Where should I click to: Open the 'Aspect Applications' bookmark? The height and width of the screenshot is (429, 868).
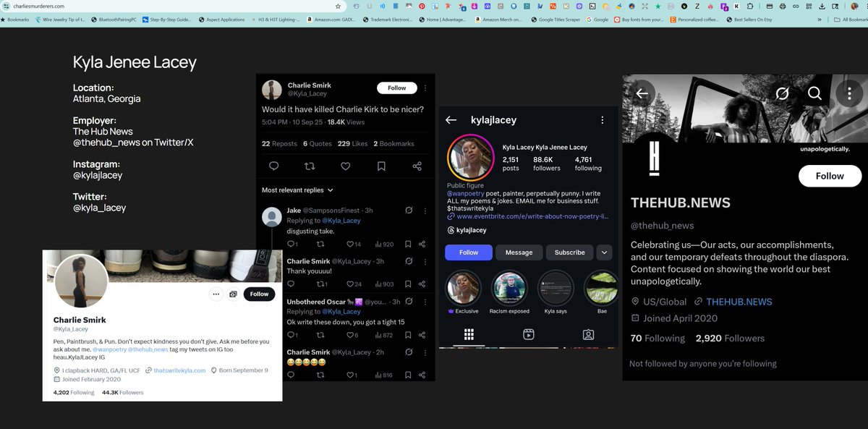click(x=222, y=20)
